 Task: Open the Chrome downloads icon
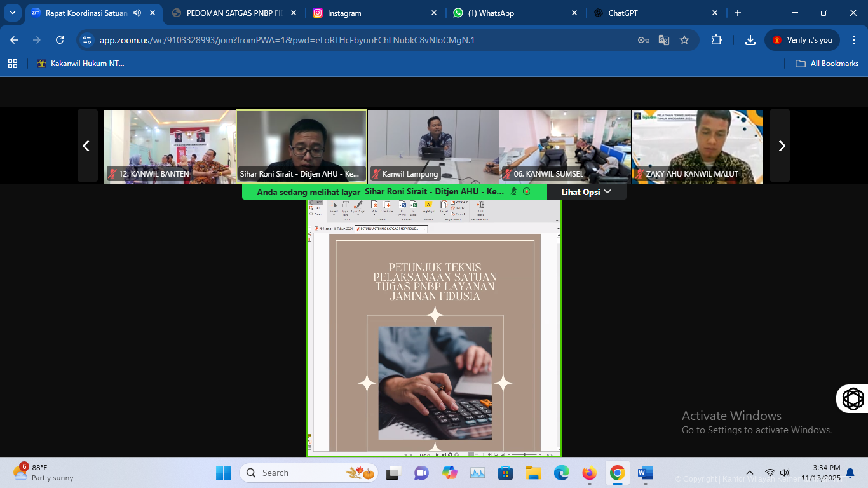pyautogui.click(x=750, y=40)
